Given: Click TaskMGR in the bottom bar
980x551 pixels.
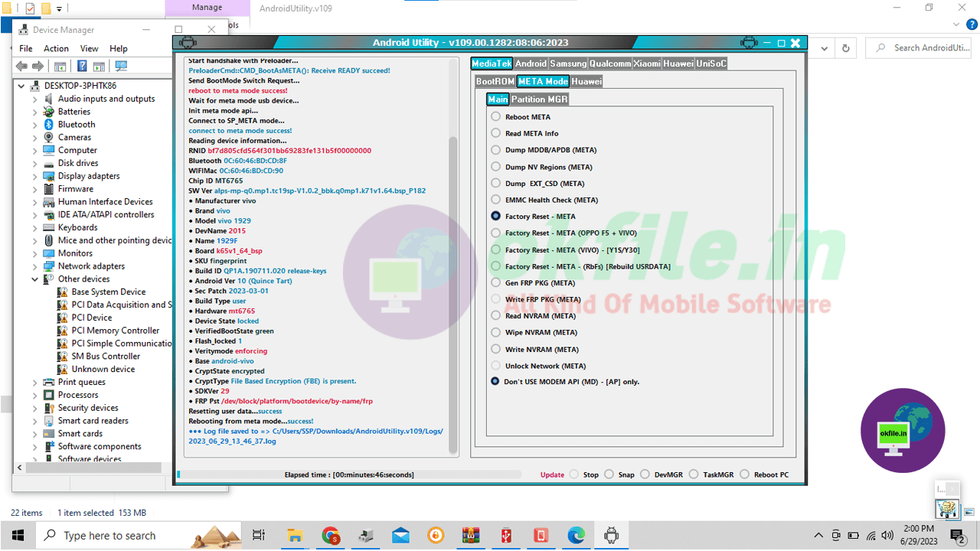Looking at the screenshot, I should (x=711, y=474).
